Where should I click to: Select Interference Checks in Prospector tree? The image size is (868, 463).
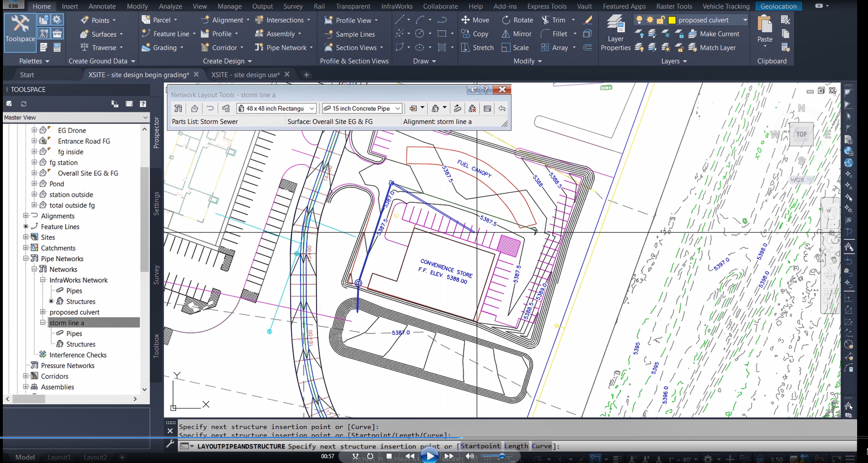point(78,355)
